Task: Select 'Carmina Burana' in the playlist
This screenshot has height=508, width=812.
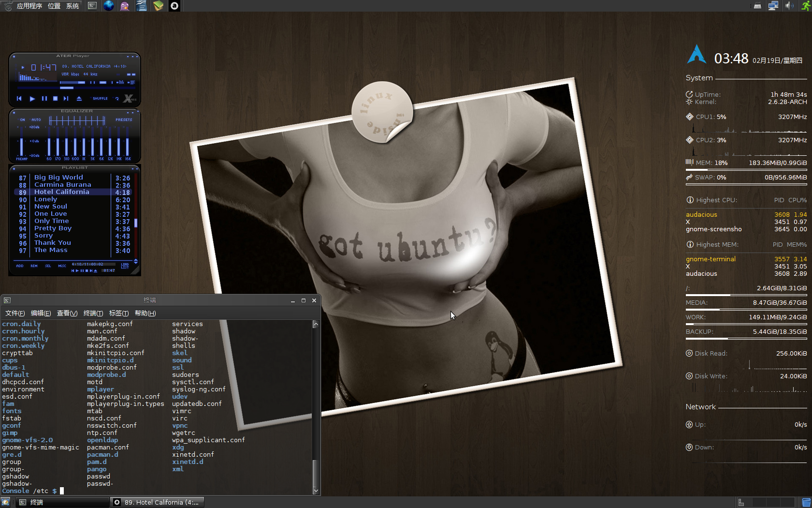Action: (x=63, y=185)
